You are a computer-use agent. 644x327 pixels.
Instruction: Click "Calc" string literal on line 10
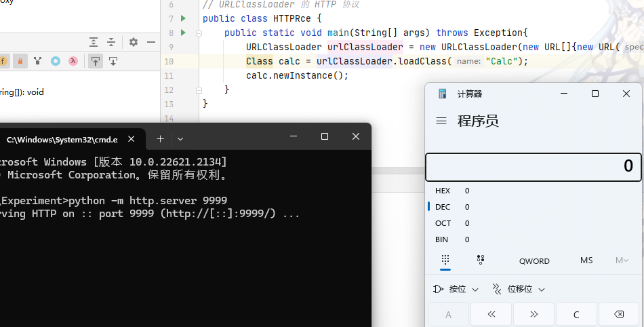502,61
